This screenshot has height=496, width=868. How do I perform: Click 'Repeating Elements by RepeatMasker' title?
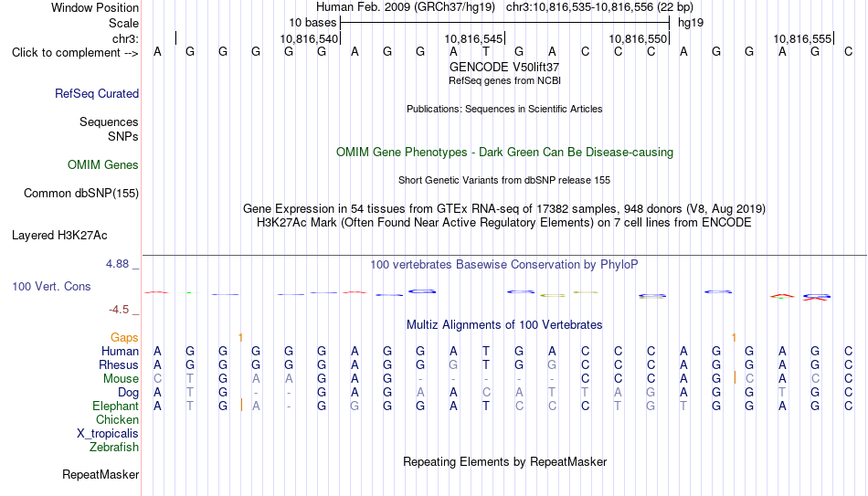click(x=504, y=461)
